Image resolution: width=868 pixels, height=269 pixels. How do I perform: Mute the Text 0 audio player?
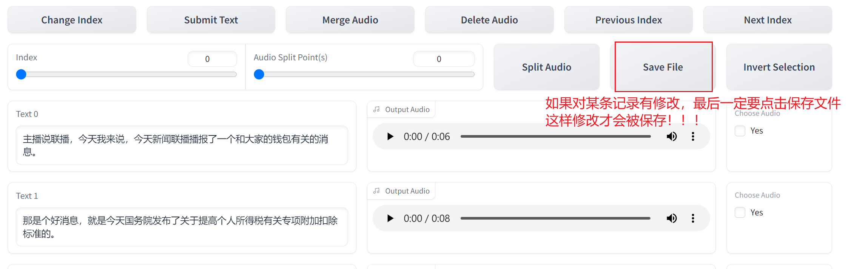[672, 136]
